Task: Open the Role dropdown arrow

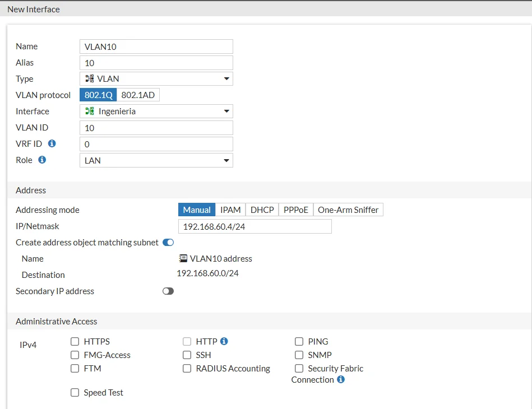Action: tap(226, 160)
